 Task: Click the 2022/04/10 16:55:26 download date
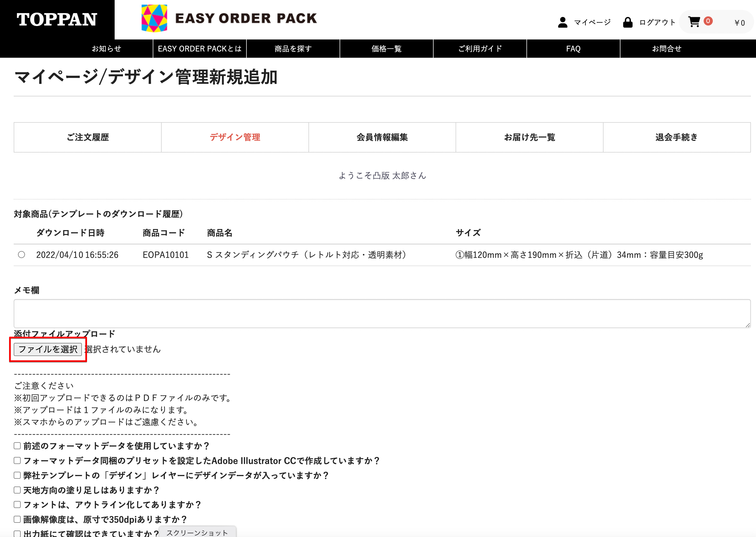click(77, 255)
